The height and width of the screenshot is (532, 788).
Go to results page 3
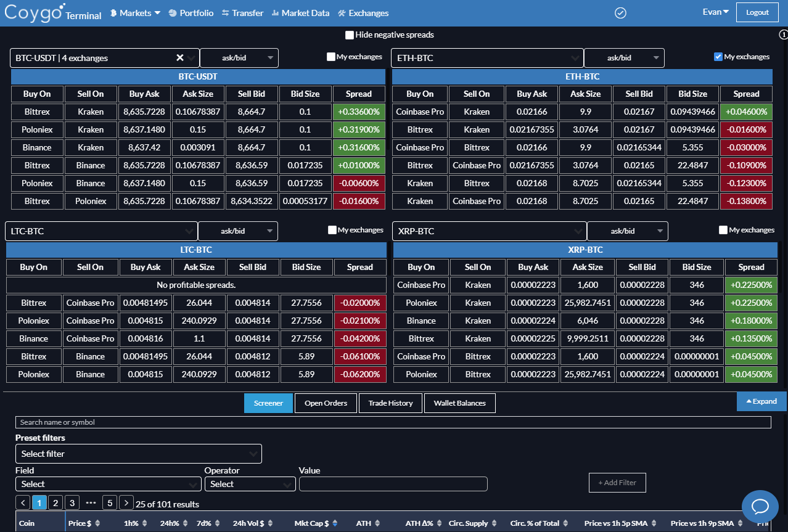point(72,502)
